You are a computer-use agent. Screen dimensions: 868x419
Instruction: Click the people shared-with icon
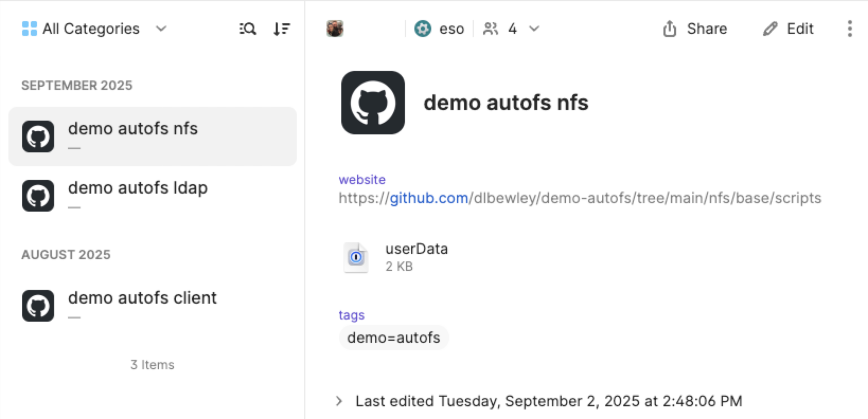(491, 29)
